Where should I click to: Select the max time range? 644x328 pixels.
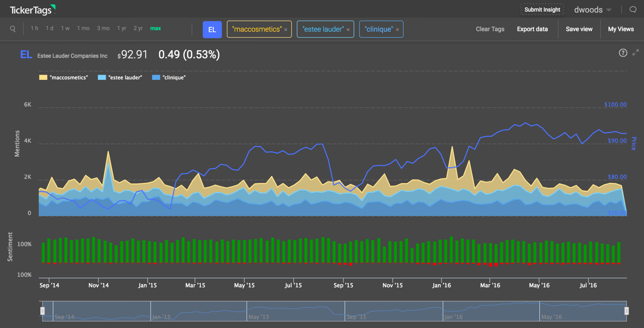click(x=155, y=28)
